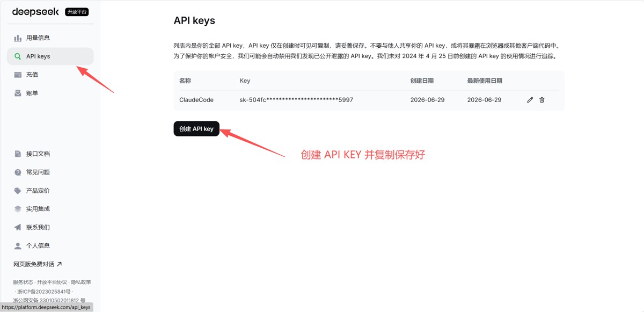
Task: Click the magnifier icon beside API keys
Action: click(x=18, y=56)
